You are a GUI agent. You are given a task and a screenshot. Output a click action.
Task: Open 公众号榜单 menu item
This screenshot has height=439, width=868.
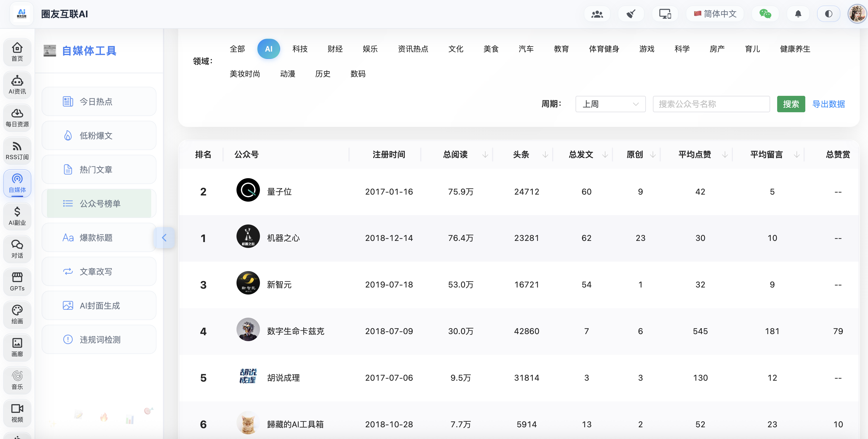[x=99, y=203]
